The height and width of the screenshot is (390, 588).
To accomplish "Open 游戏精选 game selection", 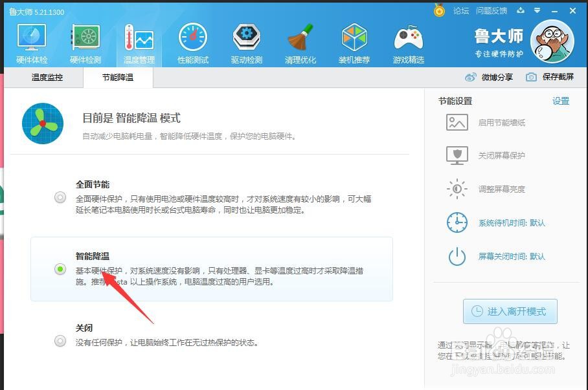I will pyautogui.click(x=409, y=44).
